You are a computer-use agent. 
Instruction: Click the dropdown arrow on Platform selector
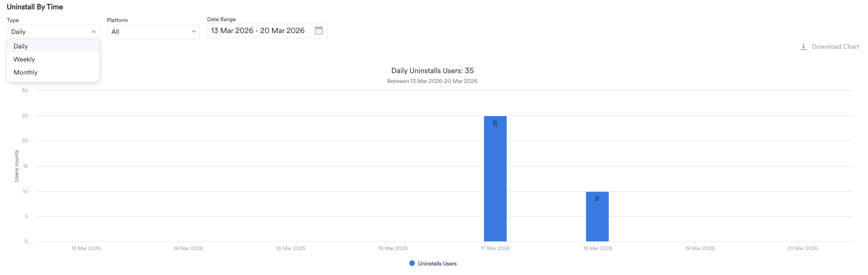193,31
